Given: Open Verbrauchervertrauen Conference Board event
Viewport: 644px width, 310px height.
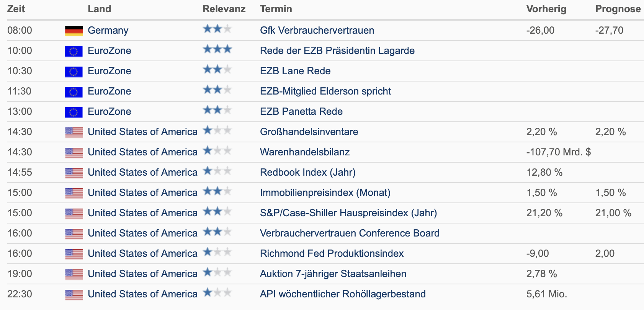Looking at the screenshot, I should point(350,233).
